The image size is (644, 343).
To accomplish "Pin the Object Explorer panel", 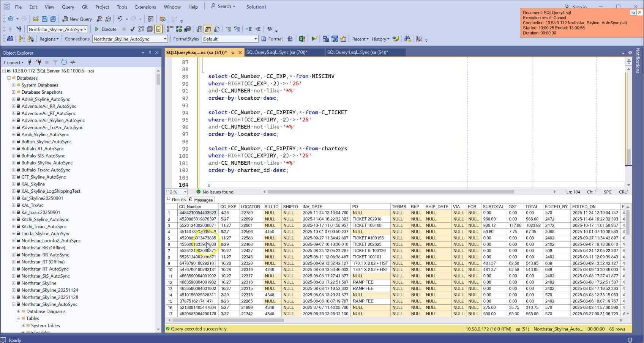I will point(150,53).
